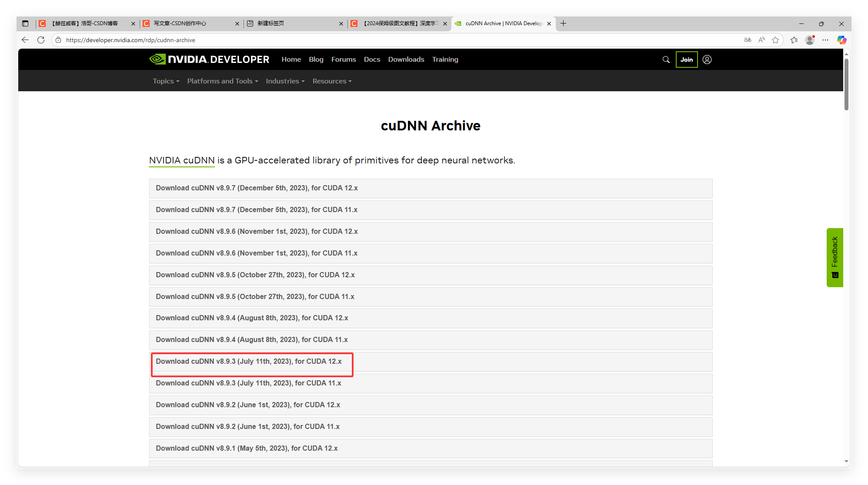Open the Industries dropdown
This screenshot has width=868, height=485.
coord(285,81)
